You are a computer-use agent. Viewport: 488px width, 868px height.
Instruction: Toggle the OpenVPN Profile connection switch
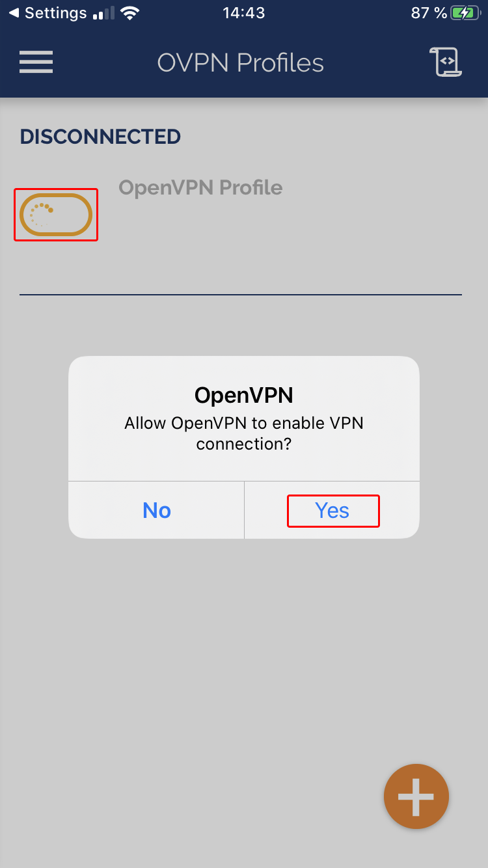pos(56,215)
